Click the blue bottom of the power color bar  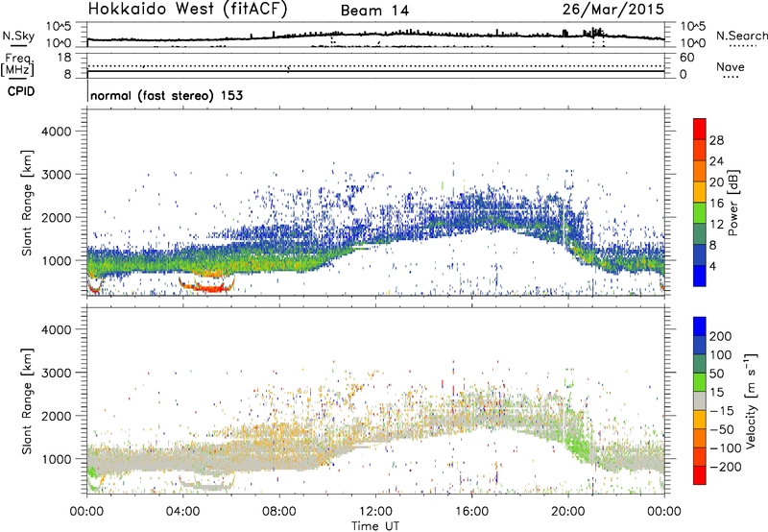(700, 277)
